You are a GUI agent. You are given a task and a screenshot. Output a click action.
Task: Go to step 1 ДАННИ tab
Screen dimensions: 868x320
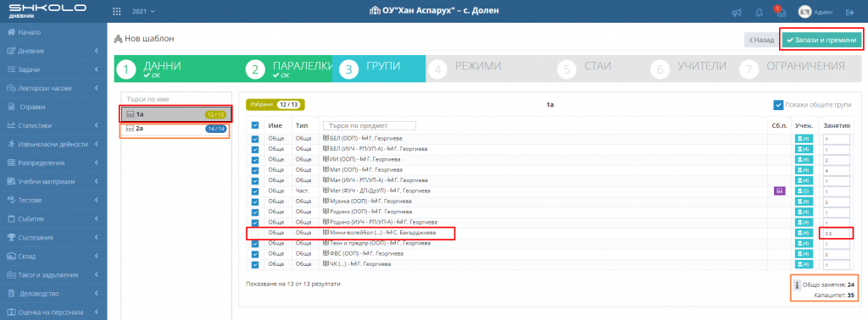[179, 69]
